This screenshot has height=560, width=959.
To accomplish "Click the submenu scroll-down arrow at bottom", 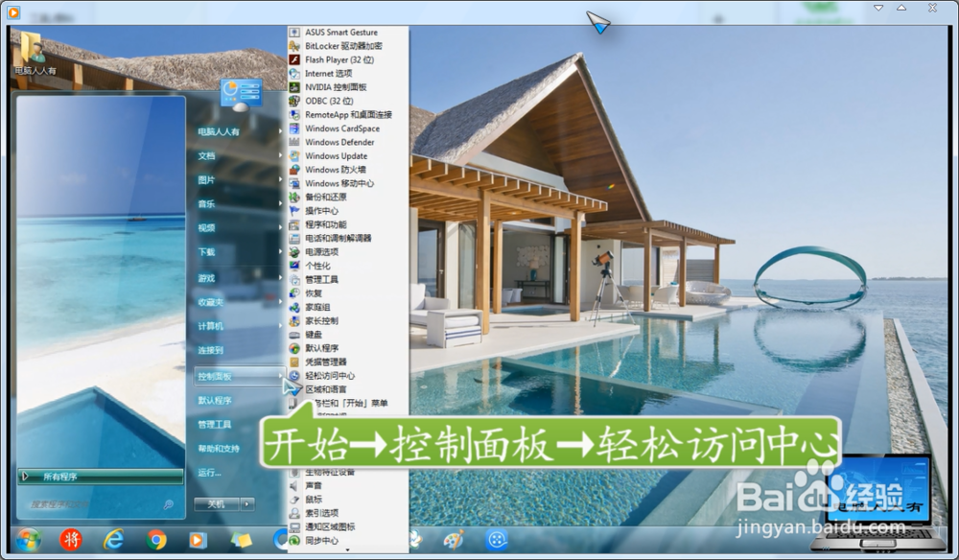I will click(x=347, y=550).
